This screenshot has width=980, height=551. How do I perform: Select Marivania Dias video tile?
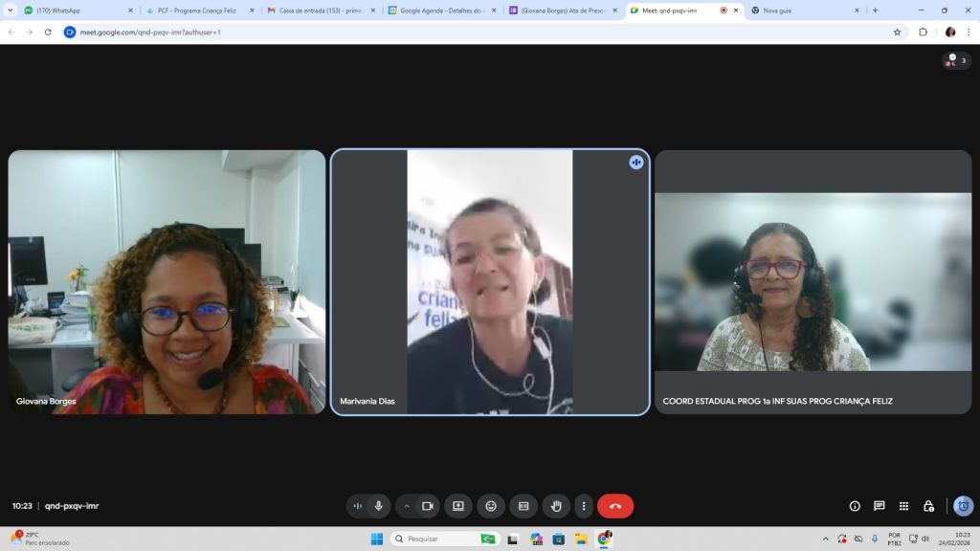(x=490, y=281)
